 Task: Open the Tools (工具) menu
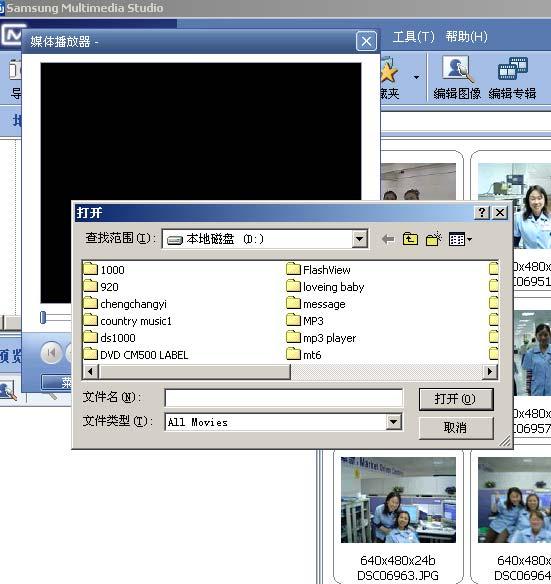coord(414,36)
